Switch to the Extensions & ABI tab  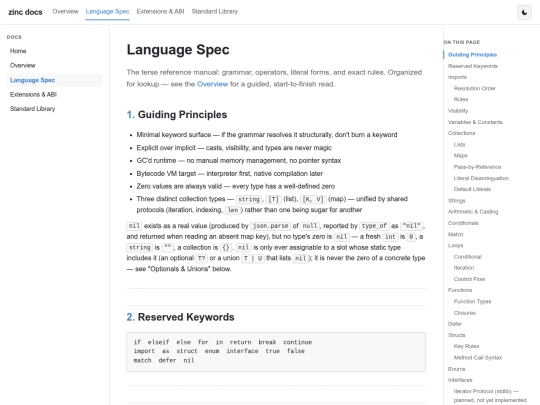(x=160, y=11)
